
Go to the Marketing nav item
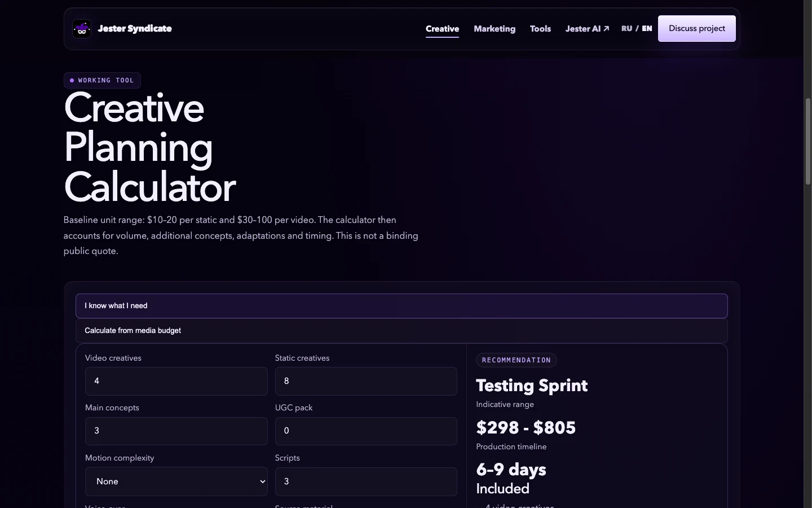pos(495,29)
